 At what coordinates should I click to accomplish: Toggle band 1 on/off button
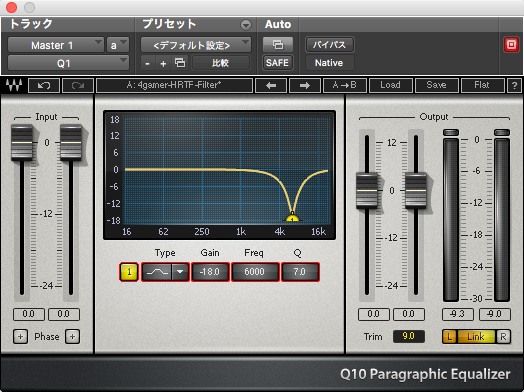129,272
